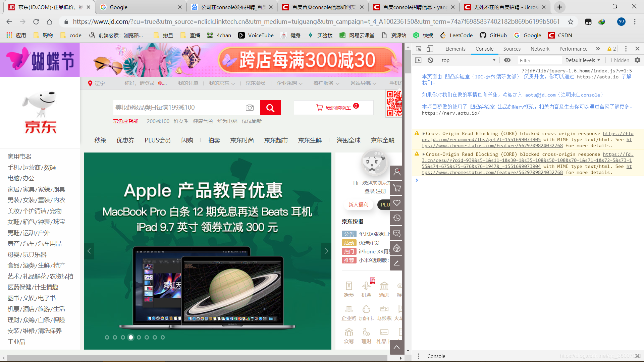The image size is (644, 362).
Task: Click the 家用电器 category
Action: 19,157
